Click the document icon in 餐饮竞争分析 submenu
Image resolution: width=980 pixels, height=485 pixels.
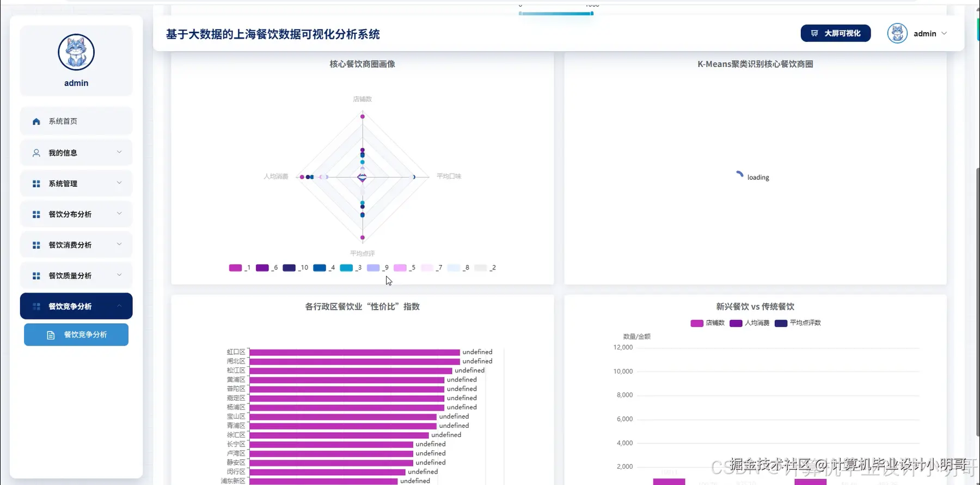pyautogui.click(x=51, y=335)
